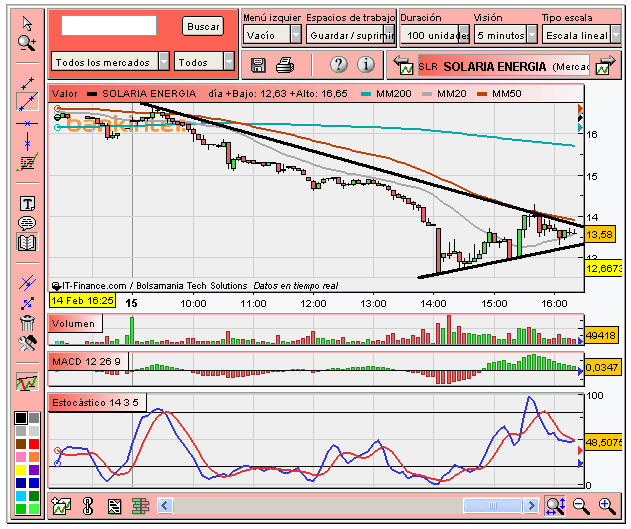Select the magnifier zoom tool
Viewport: 631px width, 529px height.
pyautogui.click(x=27, y=43)
